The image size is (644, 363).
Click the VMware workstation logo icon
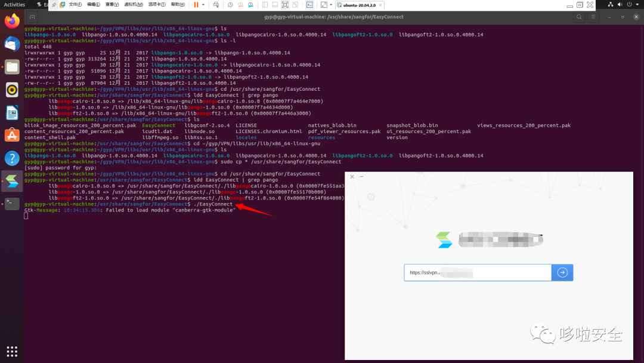[63, 5]
